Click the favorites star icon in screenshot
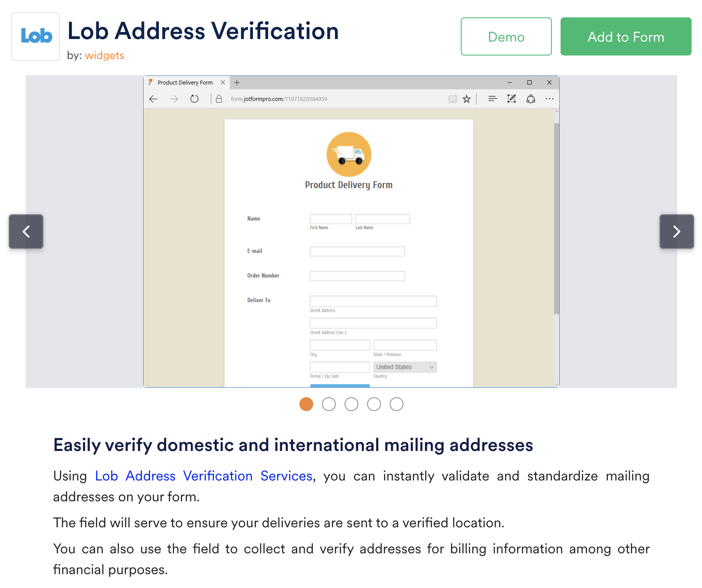Image resolution: width=702 pixels, height=588 pixels. [467, 99]
